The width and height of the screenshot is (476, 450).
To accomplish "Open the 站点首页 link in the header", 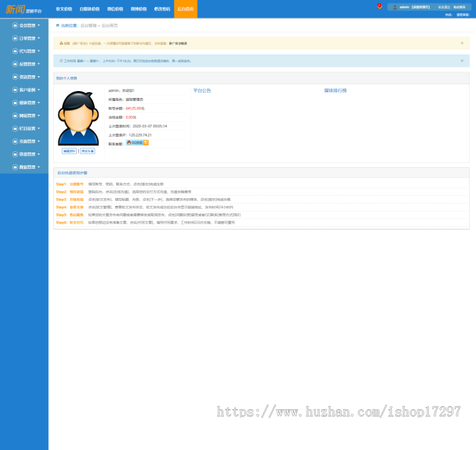I will (x=459, y=7).
